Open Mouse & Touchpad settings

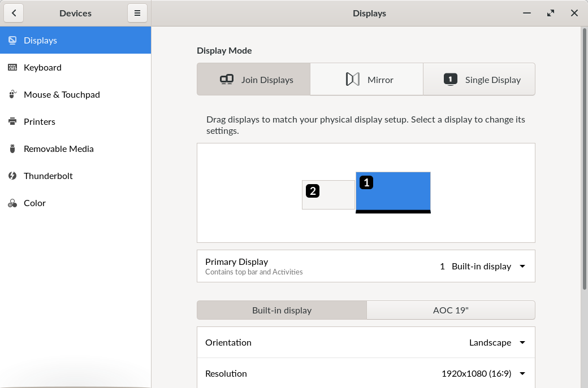click(75, 94)
